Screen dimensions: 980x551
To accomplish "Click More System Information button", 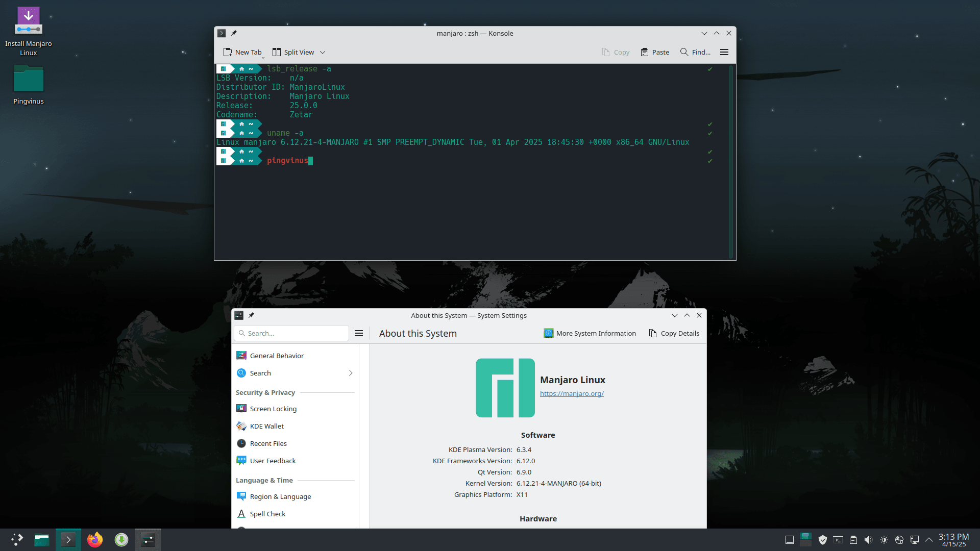I will 590,333.
